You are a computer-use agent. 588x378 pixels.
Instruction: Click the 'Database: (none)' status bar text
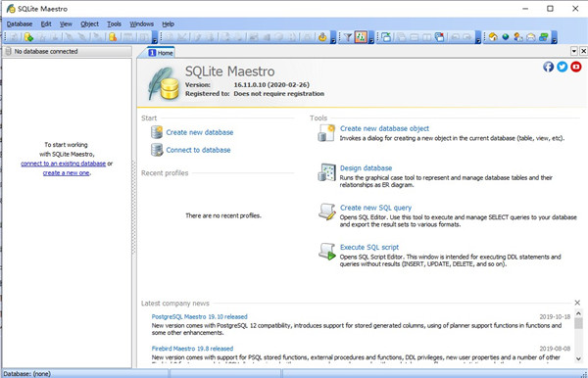click(x=26, y=374)
